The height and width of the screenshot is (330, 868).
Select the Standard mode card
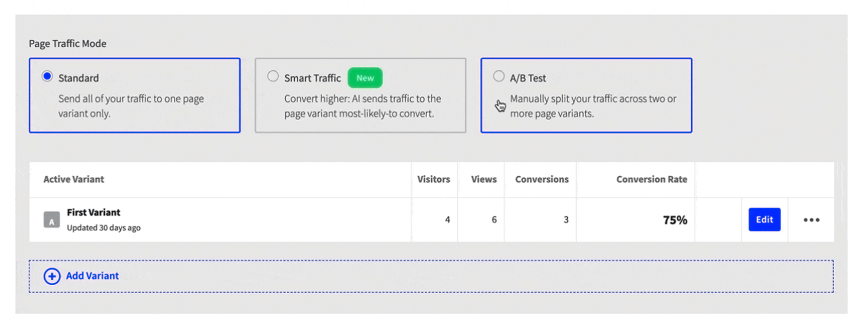[135, 95]
